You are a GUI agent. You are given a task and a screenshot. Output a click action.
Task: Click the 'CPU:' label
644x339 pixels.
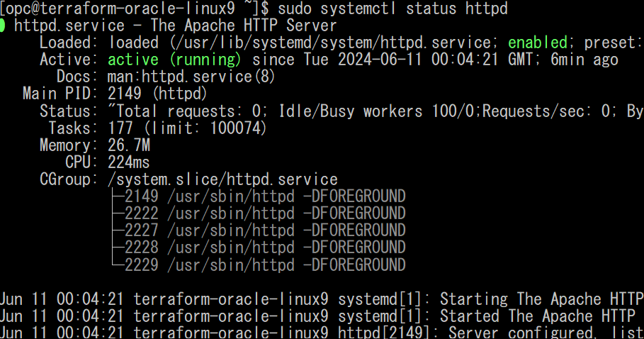[81, 162]
